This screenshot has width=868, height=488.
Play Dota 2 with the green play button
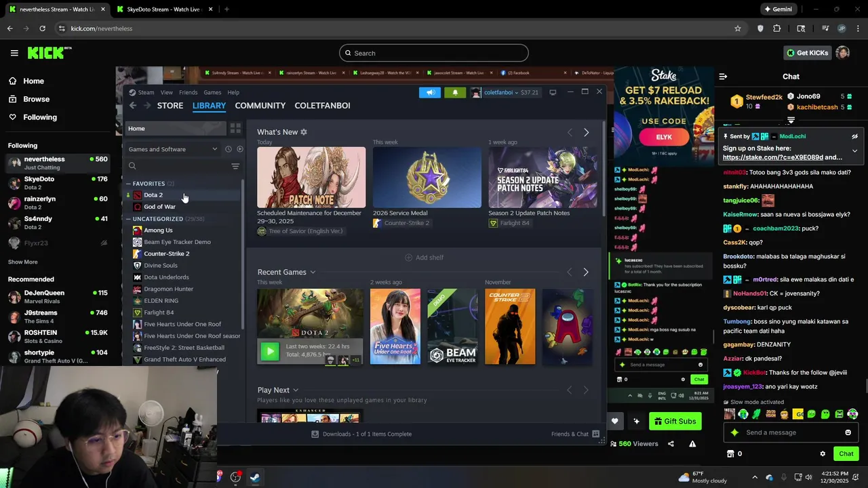(x=270, y=351)
